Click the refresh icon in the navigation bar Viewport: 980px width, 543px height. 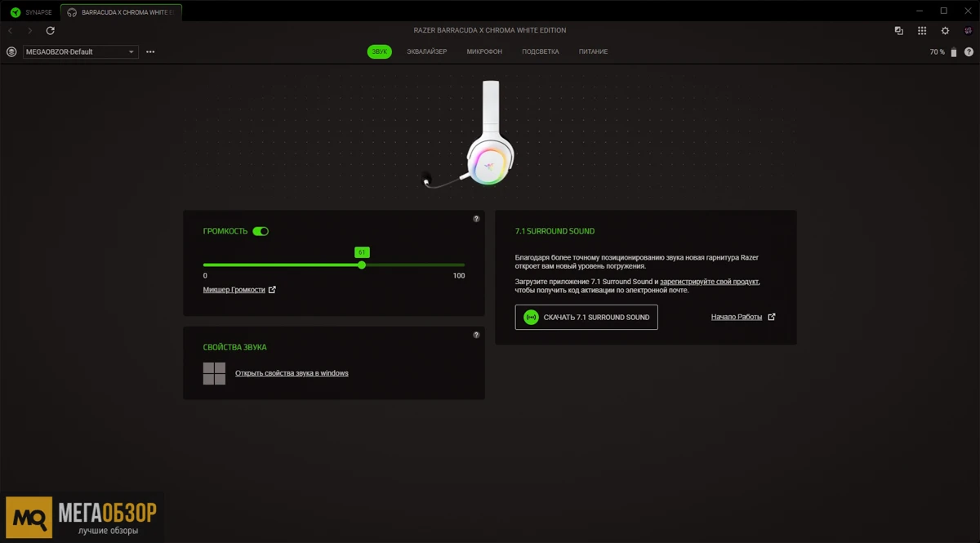click(x=50, y=30)
